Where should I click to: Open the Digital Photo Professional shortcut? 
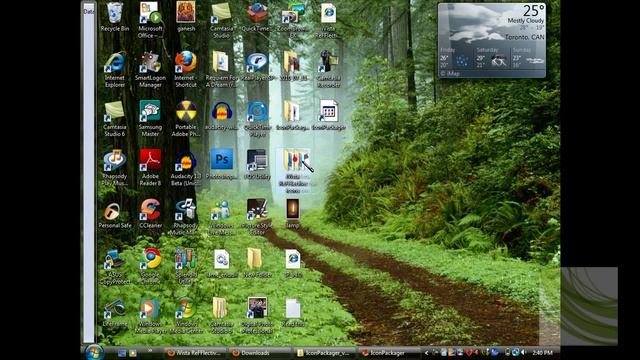[x=257, y=316]
